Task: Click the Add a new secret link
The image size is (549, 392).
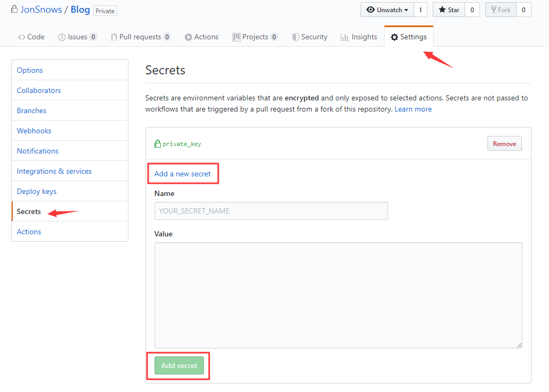Action: tap(183, 174)
